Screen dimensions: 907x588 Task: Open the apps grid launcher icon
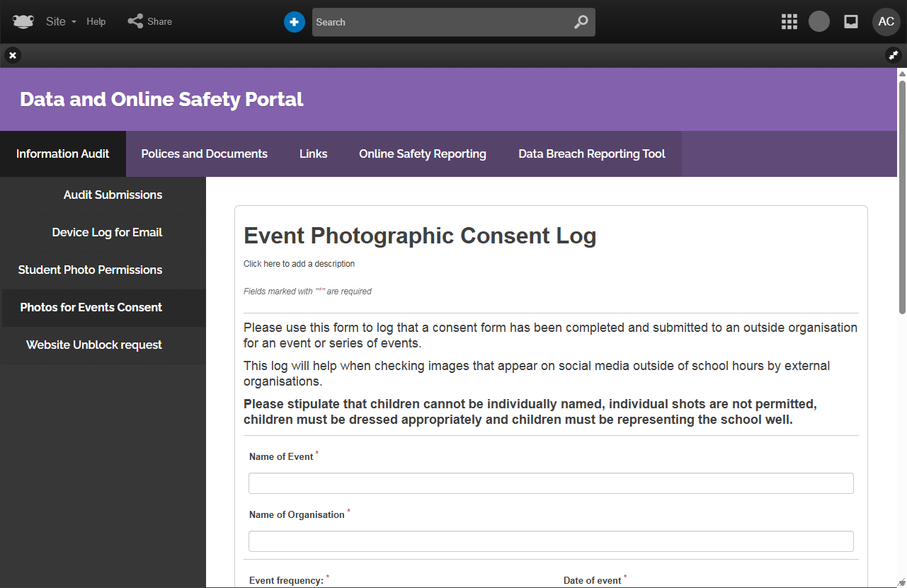[789, 22]
